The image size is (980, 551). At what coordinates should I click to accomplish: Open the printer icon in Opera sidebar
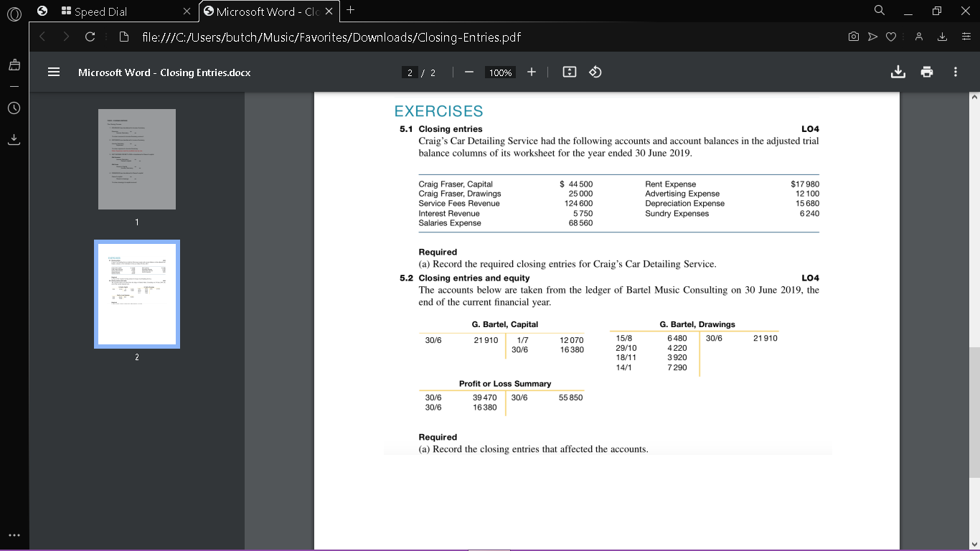coord(15,65)
